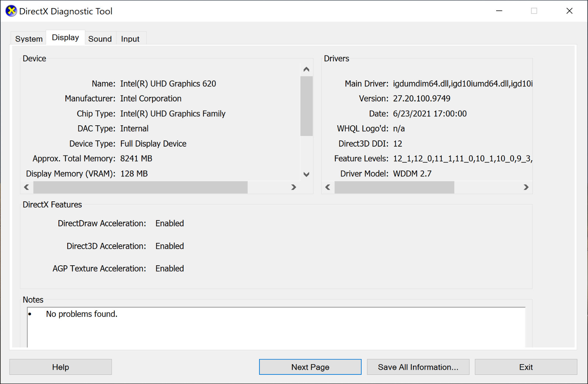
Task: Switch to the System tab
Action: click(x=29, y=39)
